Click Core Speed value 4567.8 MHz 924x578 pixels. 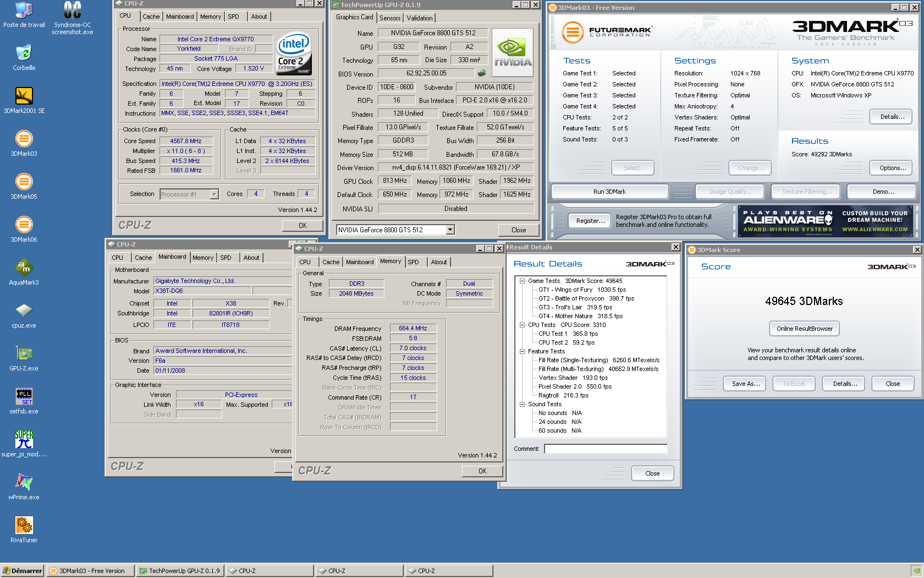(x=185, y=141)
